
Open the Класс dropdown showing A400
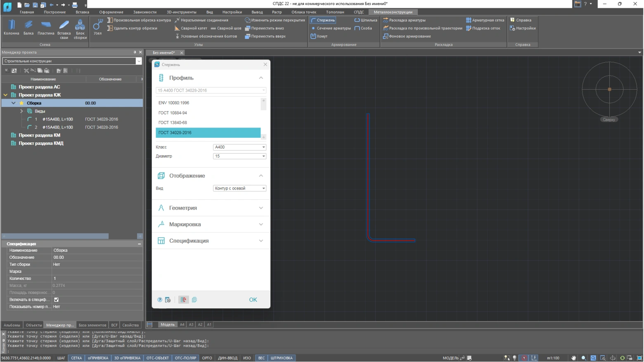pyautogui.click(x=239, y=147)
